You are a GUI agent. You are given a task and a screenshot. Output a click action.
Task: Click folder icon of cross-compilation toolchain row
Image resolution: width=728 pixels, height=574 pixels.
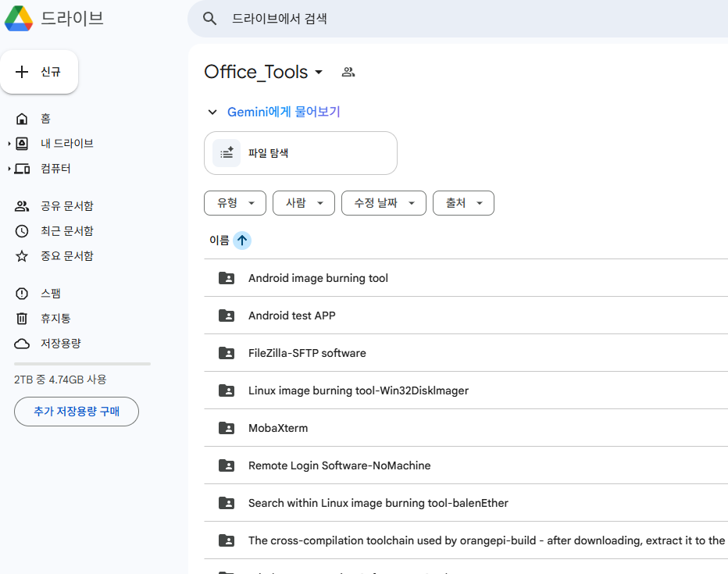pyautogui.click(x=227, y=541)
